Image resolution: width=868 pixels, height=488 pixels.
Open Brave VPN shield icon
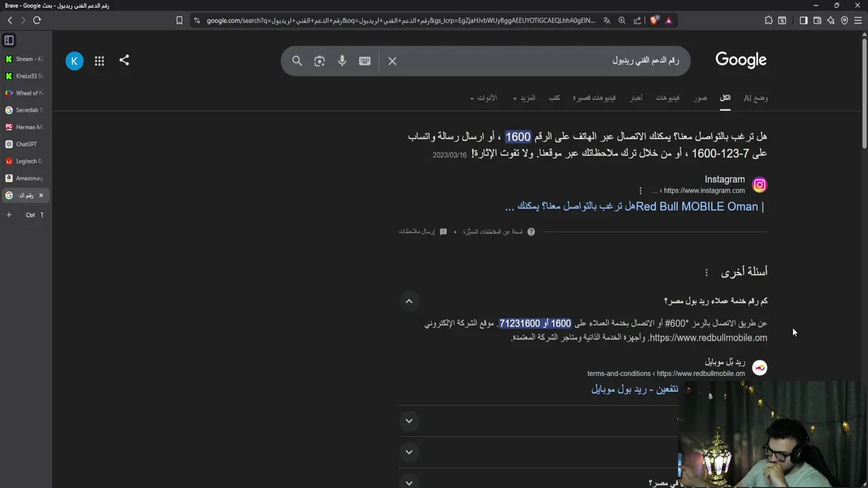pos(844,20)
